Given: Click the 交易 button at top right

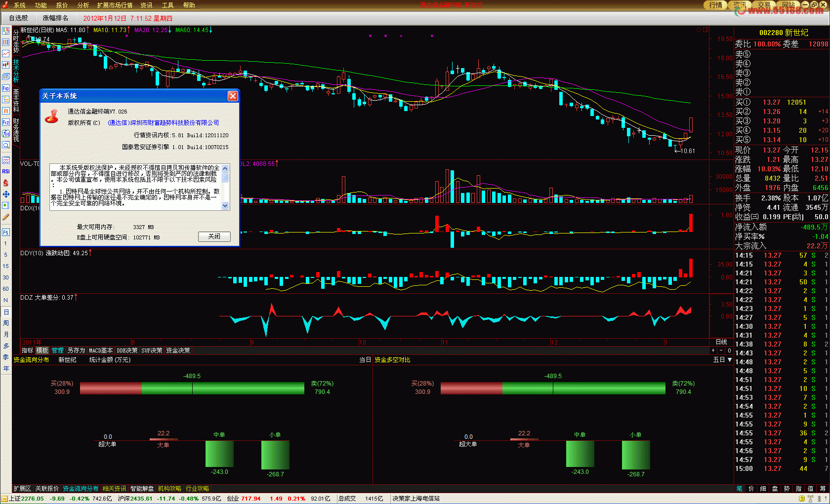Looking at the screenshot, I should coord(764,5).
